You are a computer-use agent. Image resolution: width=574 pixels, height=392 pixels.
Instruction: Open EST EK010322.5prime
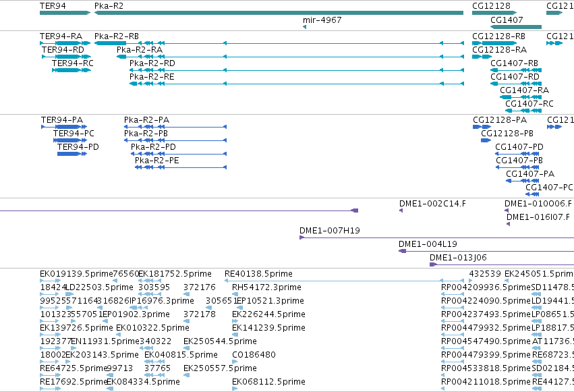point(118,335)
